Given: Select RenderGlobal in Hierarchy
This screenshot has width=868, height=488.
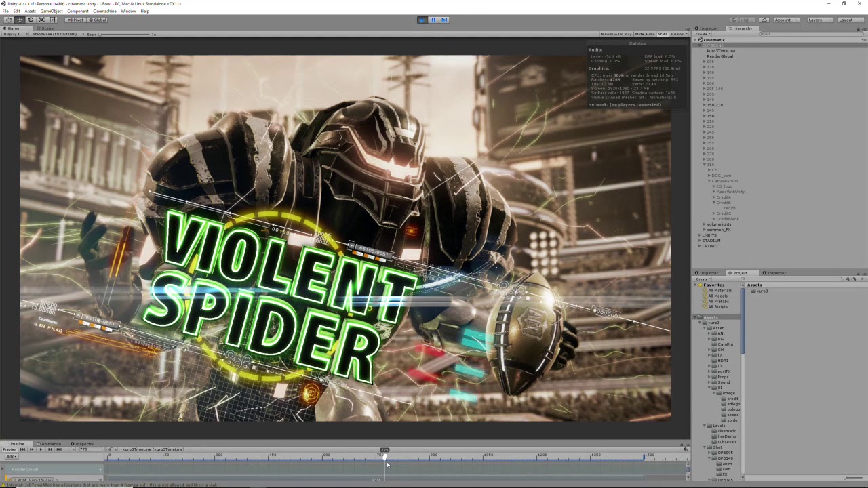Looking at the screenshot, I should coord(719,56).
